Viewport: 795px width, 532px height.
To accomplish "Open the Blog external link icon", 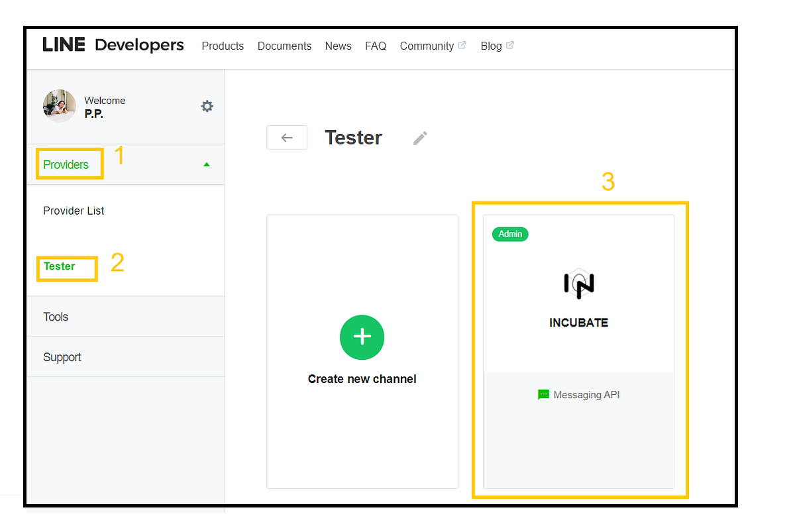I will (509, 45).
